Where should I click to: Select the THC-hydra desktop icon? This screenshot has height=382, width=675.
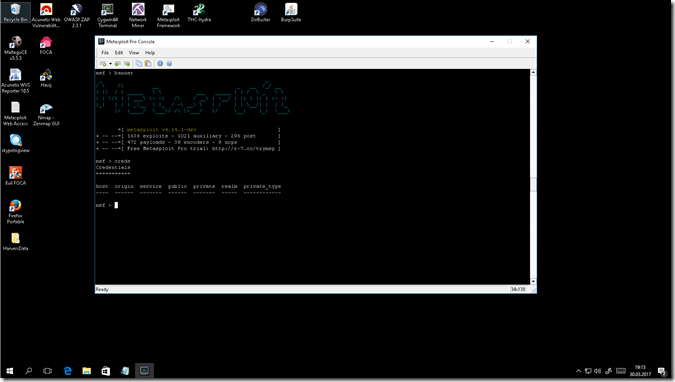click(199, 13)
